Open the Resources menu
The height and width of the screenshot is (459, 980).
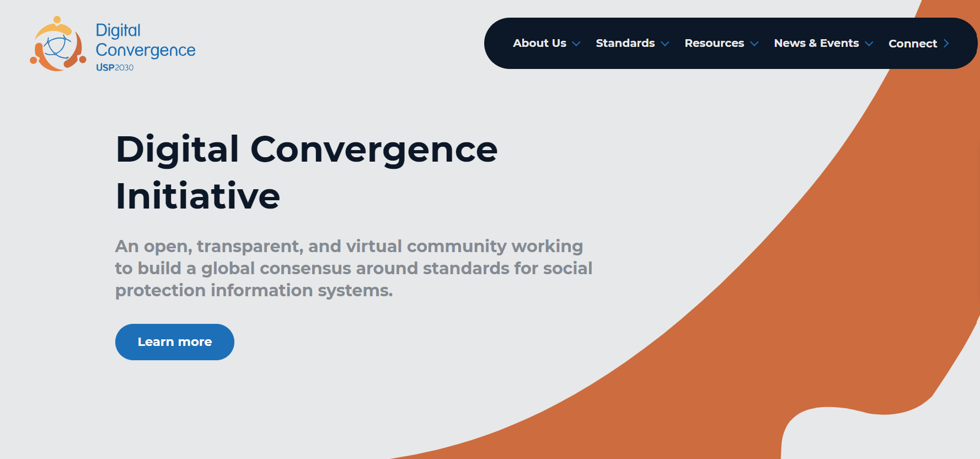click(x=714, y=43)
